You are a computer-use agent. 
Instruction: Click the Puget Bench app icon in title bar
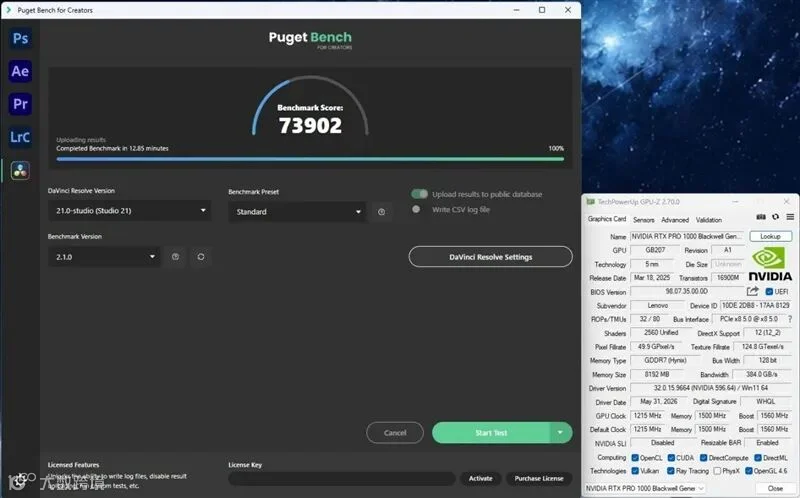pyautogui.click(x=8, y=10)
